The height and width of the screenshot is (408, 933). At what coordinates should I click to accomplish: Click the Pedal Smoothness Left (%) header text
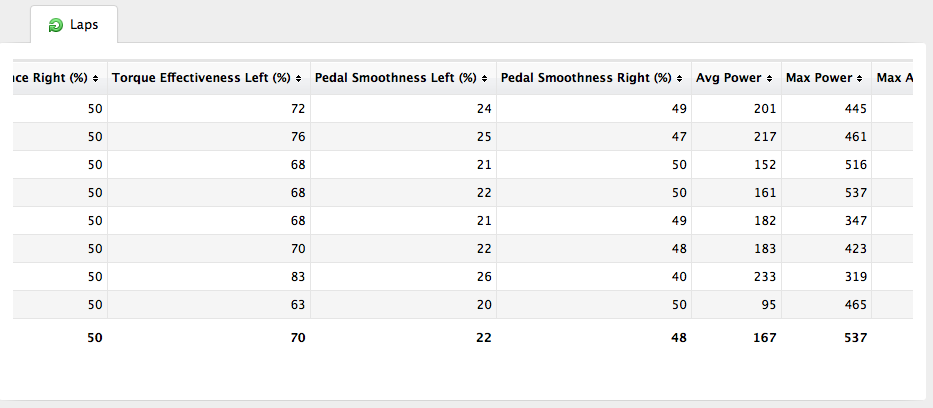tap(397, 78)
